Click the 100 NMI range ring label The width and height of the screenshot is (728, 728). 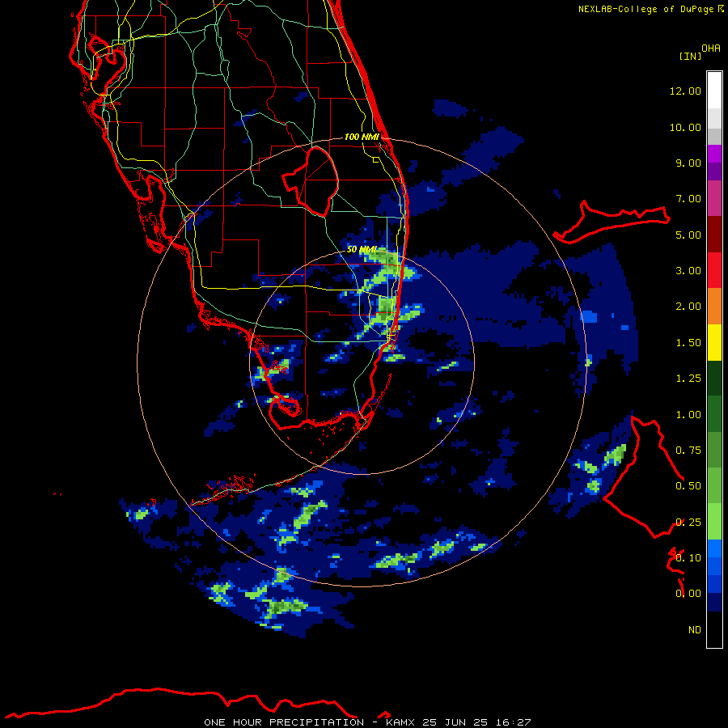pos(362,137)
